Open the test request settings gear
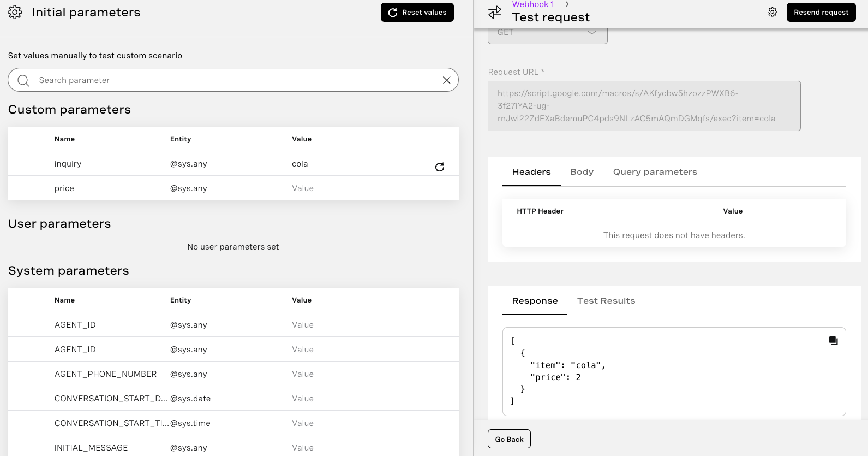868x456 pixels. [773, 12]
